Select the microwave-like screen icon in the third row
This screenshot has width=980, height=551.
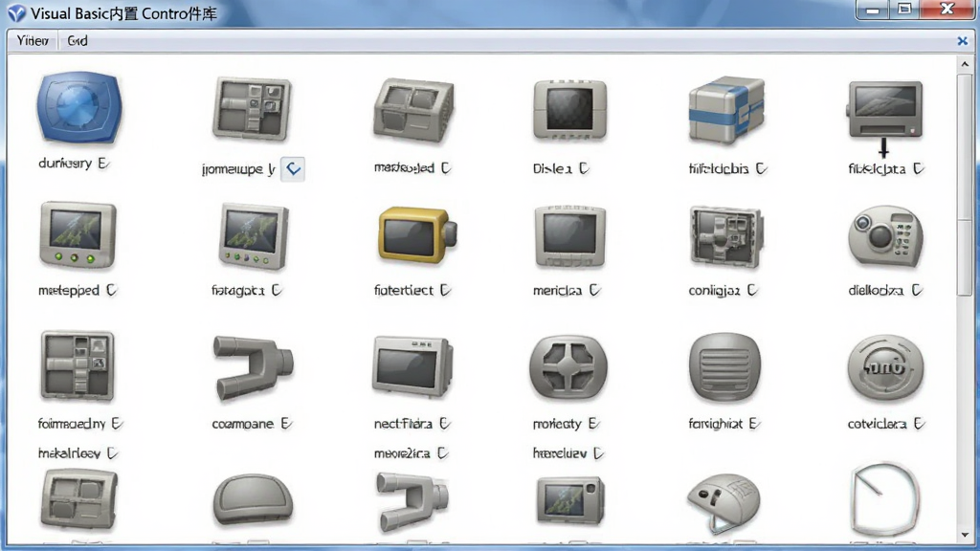tap(412, 366)
